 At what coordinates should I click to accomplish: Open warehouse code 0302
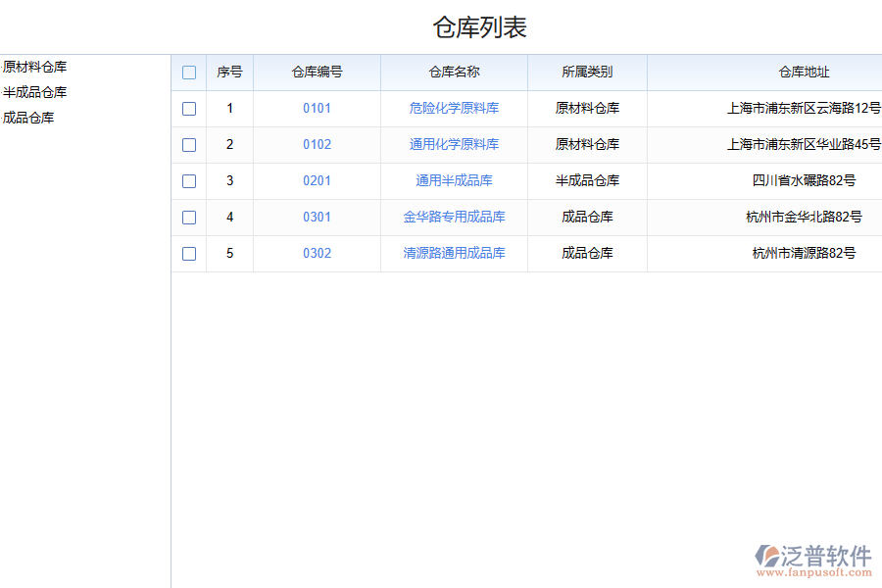pyautogui.click(x=318, y=253)
